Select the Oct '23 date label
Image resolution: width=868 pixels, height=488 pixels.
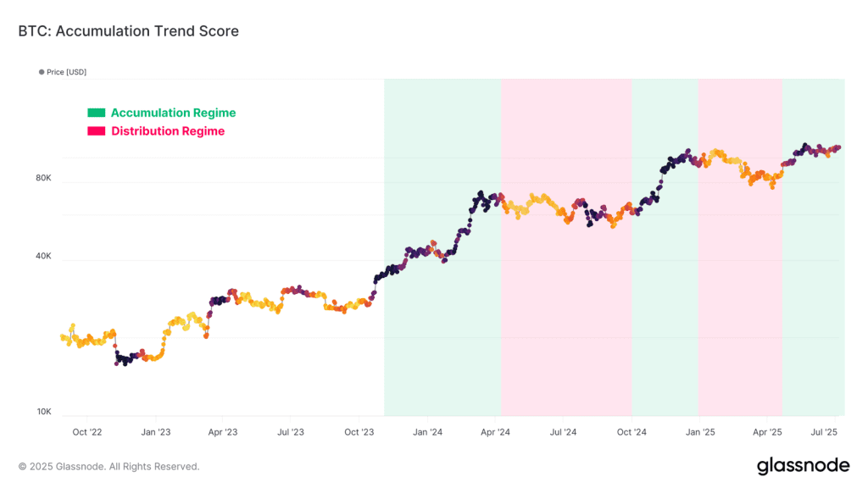[x=359, y=432]
